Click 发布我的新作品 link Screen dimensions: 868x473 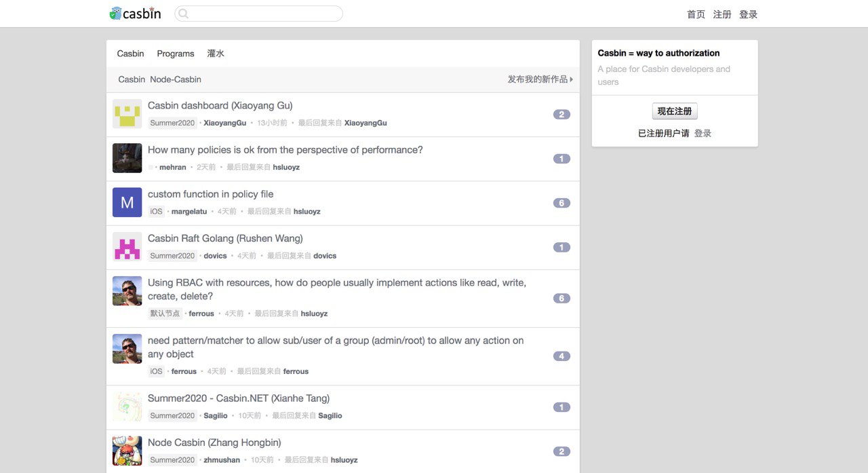point(540,79)
